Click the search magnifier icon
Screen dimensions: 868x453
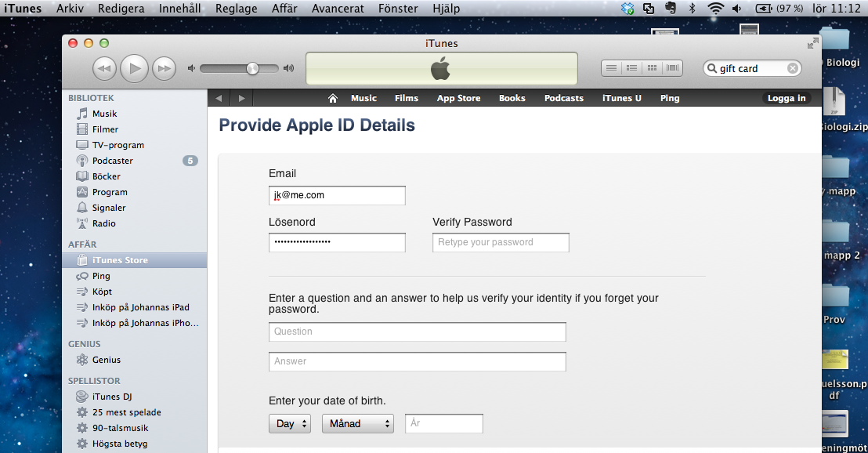click(x=712, y=68)
